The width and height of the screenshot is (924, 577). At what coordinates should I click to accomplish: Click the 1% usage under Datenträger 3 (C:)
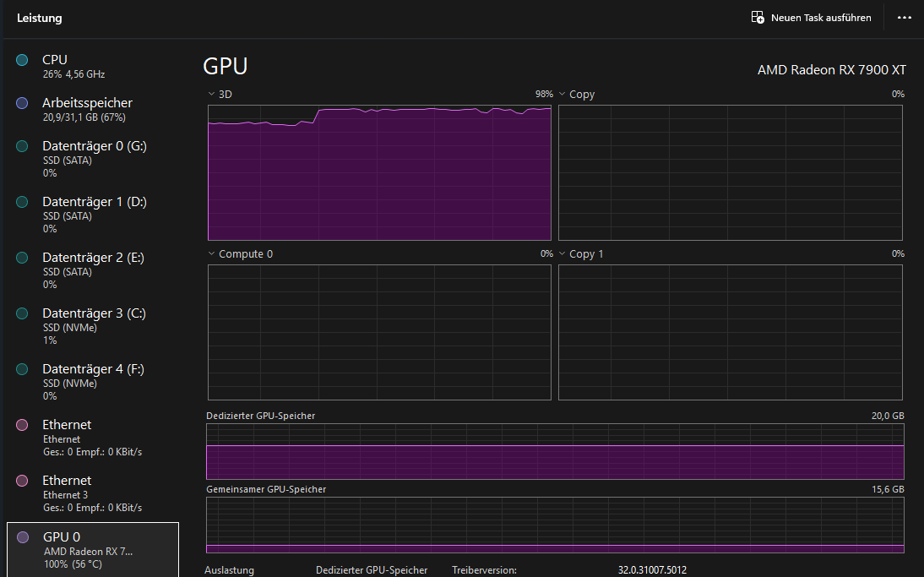50,340
